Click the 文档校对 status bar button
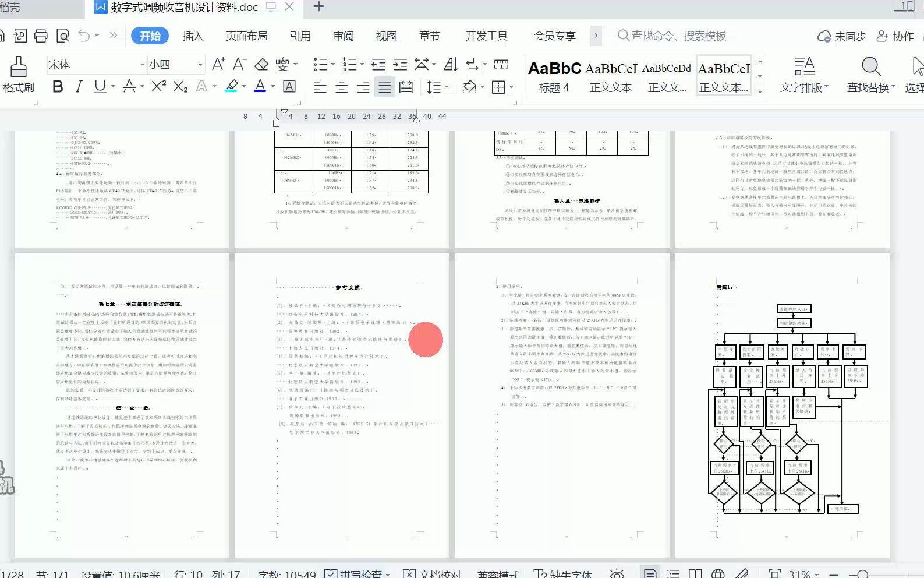 pyautogui.click(x=433, y=573)
